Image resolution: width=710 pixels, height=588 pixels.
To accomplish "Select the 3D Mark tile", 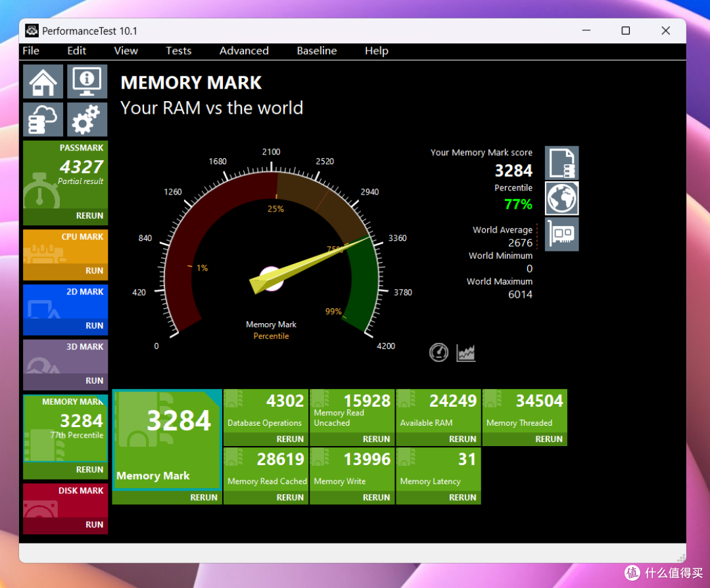I will (66, 356).
